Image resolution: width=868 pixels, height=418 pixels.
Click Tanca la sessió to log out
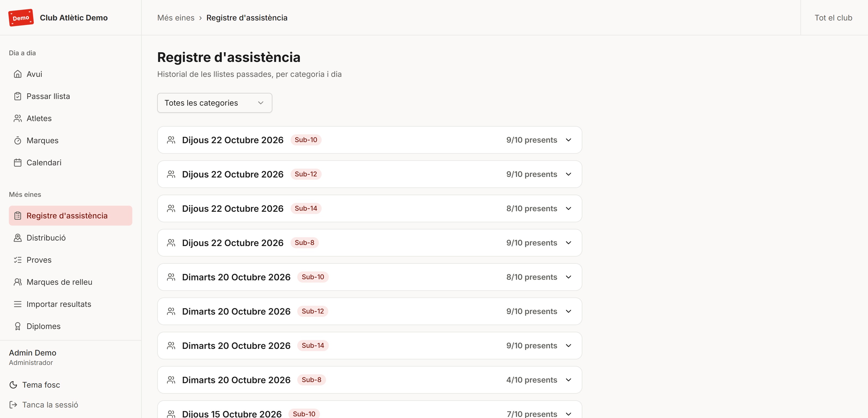(43, 404)
